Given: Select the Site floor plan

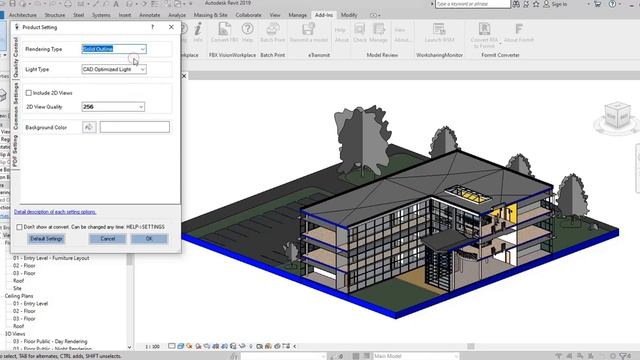Looking at the screenshot, I should pos(17,288).
